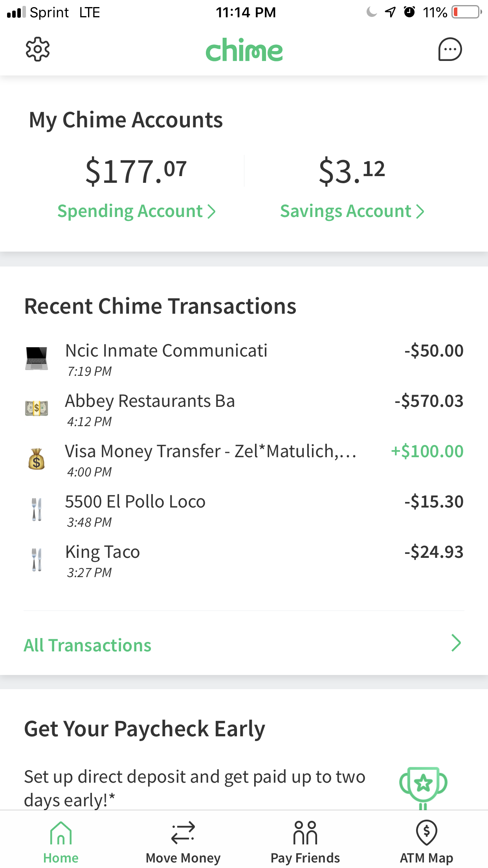The image size is (488, 868).
Task: Switch to the Move Money tab
Action: (183, 842)
